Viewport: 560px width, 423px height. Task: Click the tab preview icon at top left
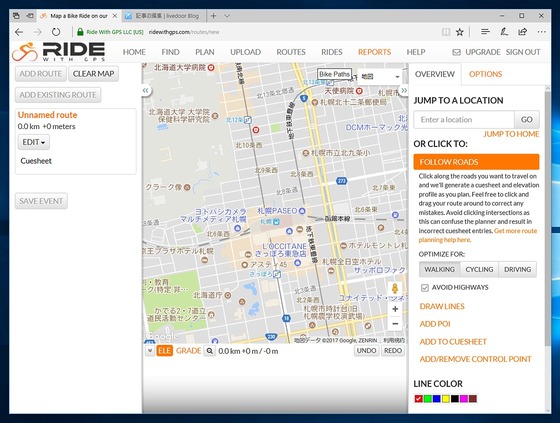tap(16, 16)
